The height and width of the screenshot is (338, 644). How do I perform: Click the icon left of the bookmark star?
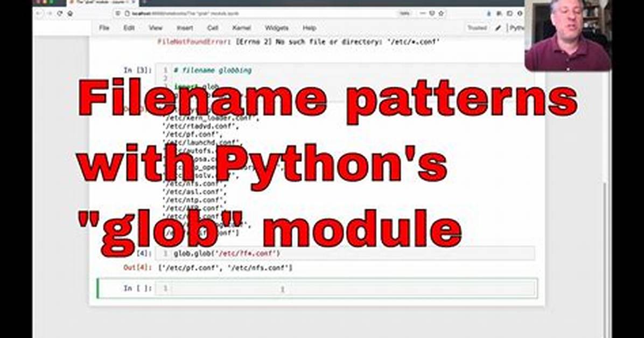tap(432, 13)
